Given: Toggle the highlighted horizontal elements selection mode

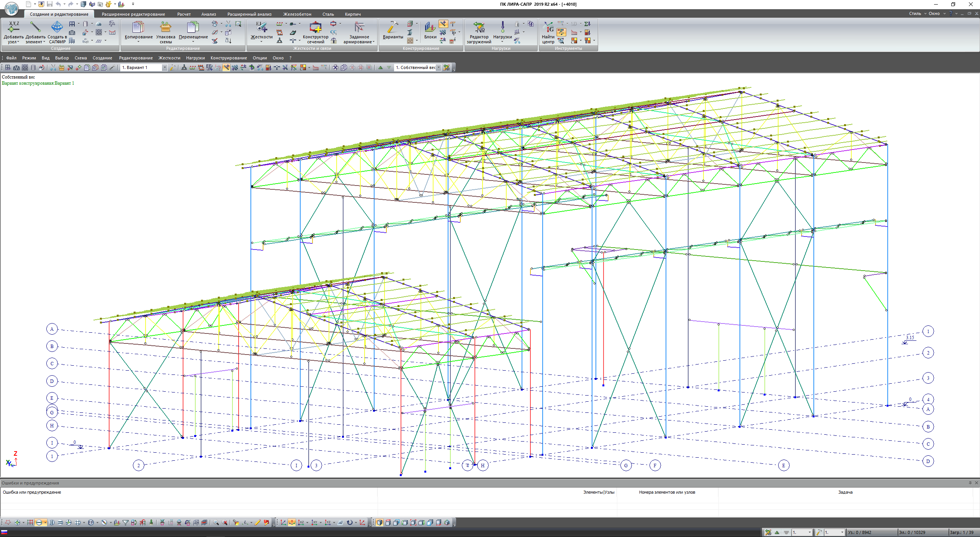Looking at the screenshot, I should (39, 522).
